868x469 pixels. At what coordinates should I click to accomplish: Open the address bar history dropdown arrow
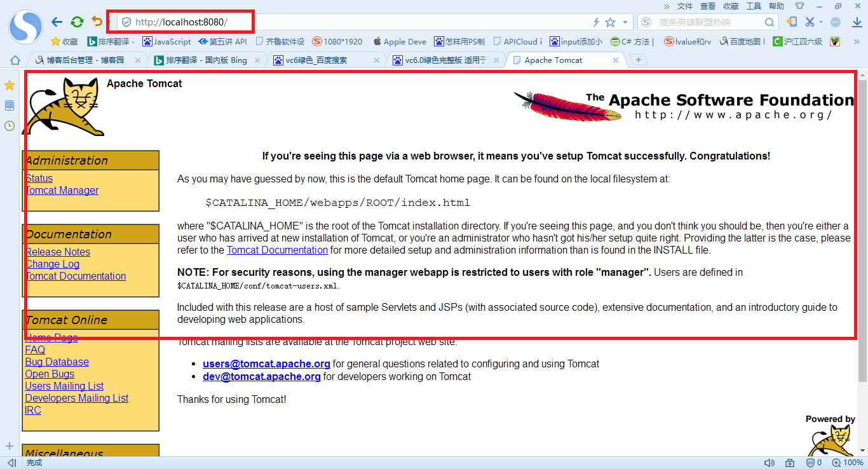coord(625,22)
